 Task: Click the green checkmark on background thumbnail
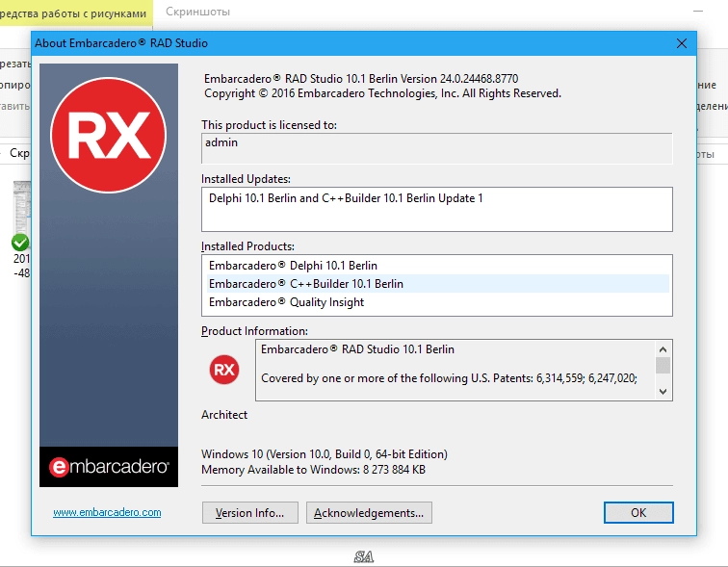pyautogui.click(x=20, y=243)
